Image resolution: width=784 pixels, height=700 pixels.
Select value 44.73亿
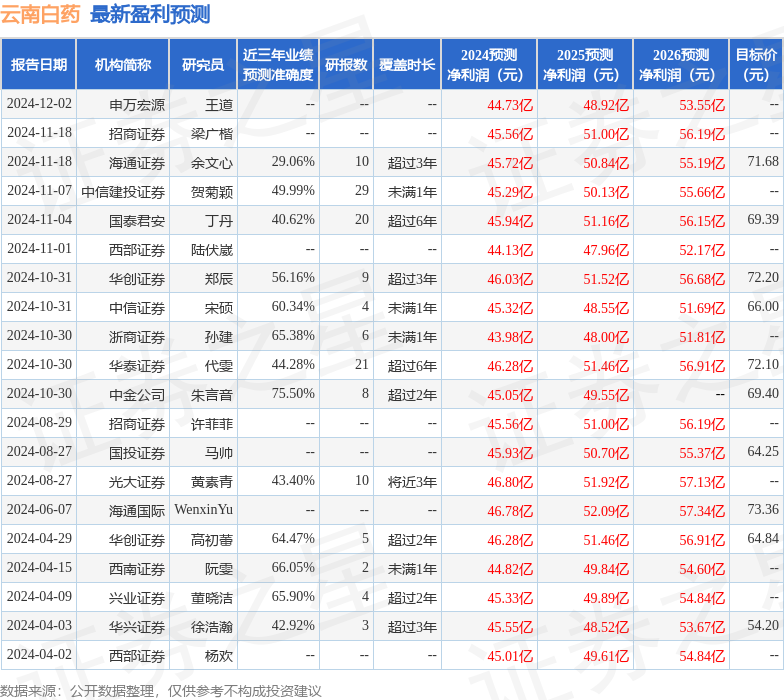[510, 105]
